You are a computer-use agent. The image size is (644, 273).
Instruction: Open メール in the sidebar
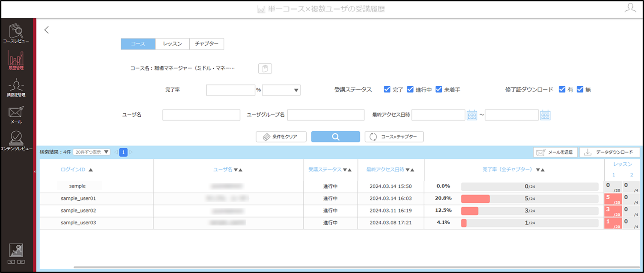click(x=16, y=114)
